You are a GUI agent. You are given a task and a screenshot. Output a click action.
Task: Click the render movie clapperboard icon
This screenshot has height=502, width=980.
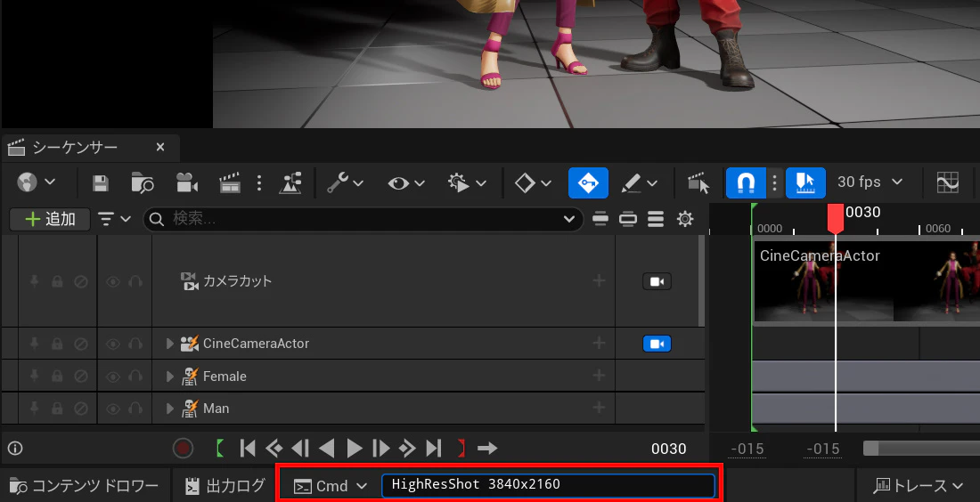(x=229, y=183)
